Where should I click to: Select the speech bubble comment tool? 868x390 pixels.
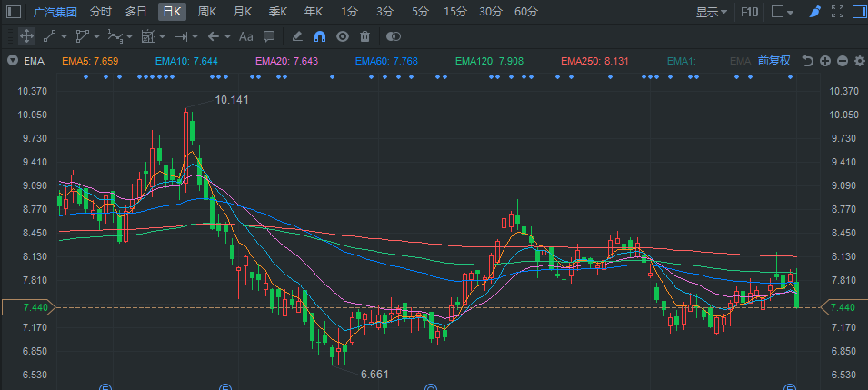269,36
